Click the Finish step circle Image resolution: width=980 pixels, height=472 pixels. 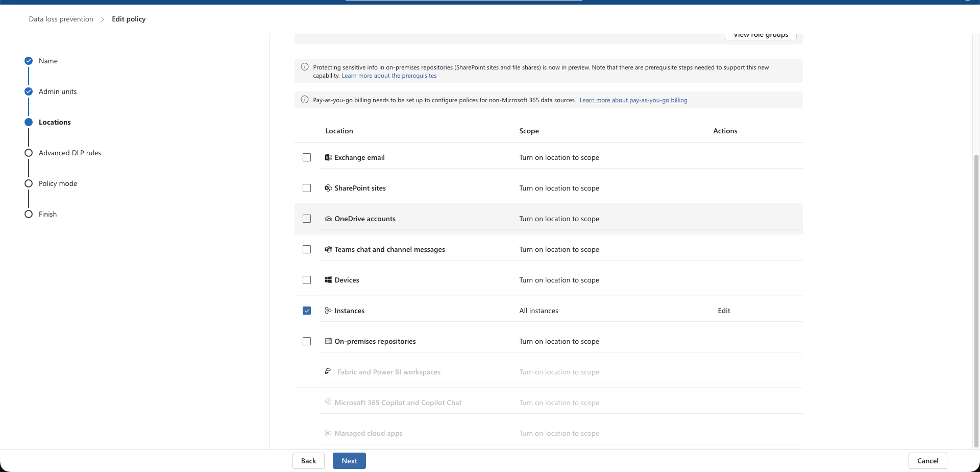29,214
